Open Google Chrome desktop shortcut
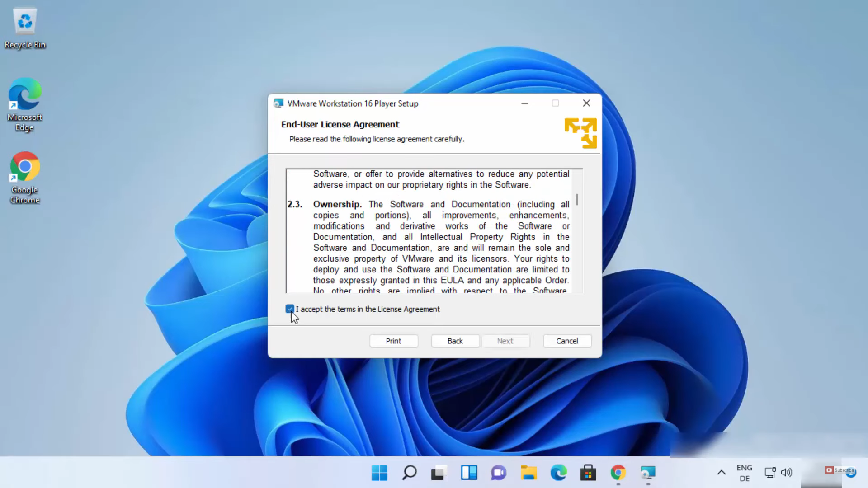Viewport: 868px width, 488px height. pyautogui.click(x=25, y=176)
